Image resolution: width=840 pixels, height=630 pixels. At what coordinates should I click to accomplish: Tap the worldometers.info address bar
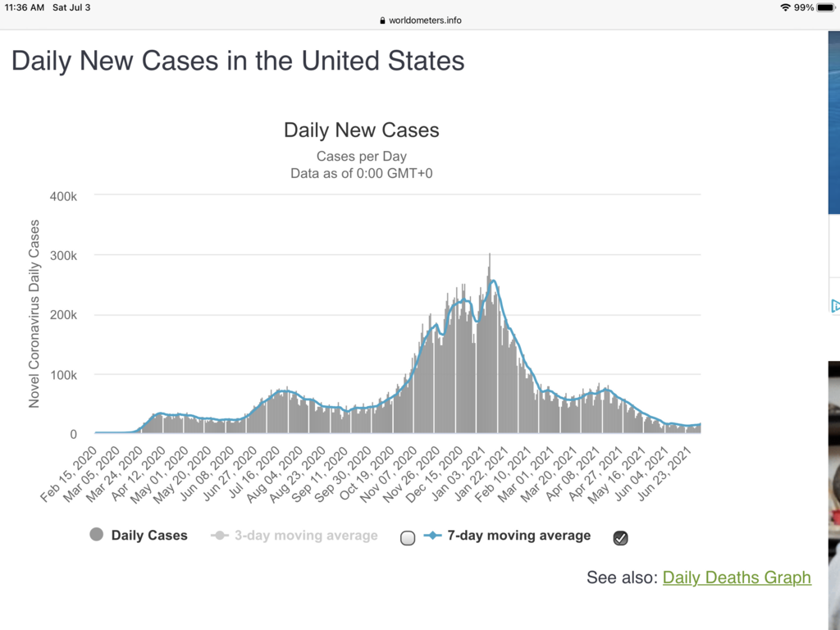(x=420, y=21)
